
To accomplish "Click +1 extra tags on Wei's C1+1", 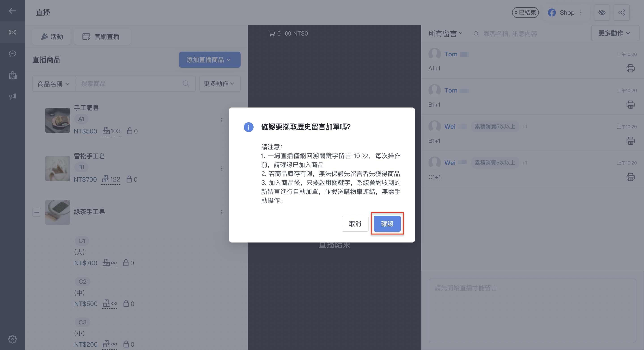I will (525, 163).
